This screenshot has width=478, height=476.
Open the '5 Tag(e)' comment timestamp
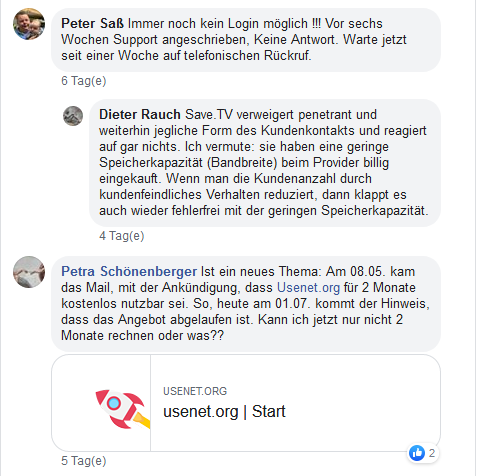pyautogui.click(x=84, y=461)
